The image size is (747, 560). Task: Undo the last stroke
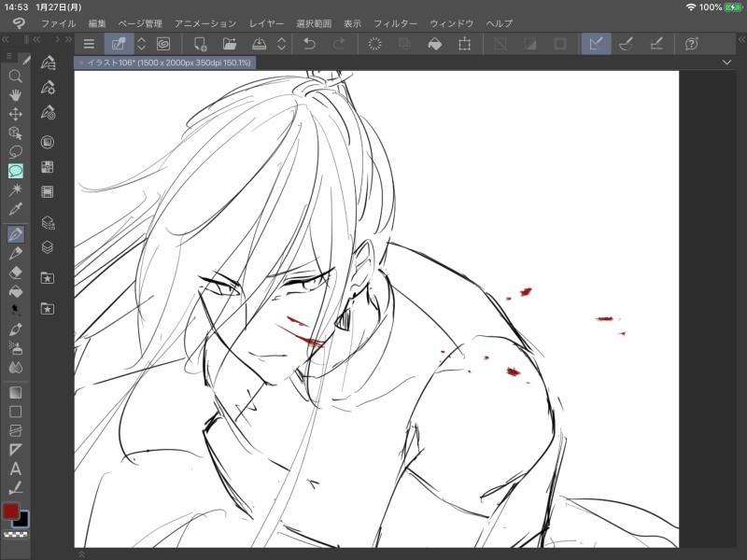[x=309, y=44]
